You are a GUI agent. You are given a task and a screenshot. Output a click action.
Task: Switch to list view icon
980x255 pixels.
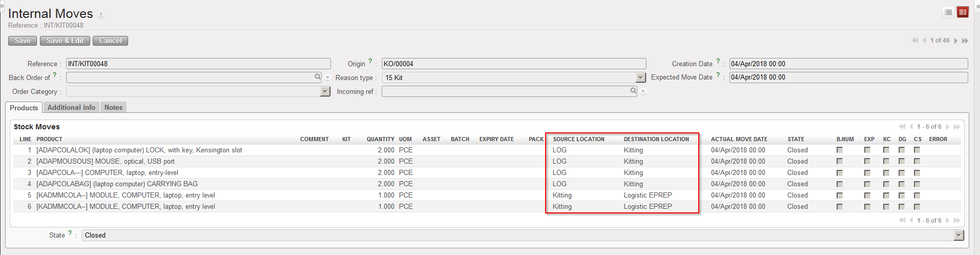point(948,12)
